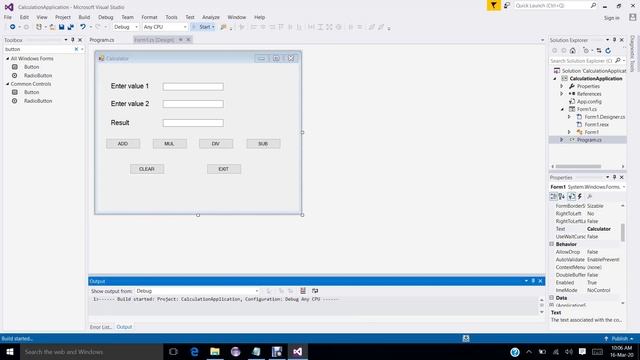Click the Publish status bar item
Viewport: 640px width, 360px height.
coord(619,338)
